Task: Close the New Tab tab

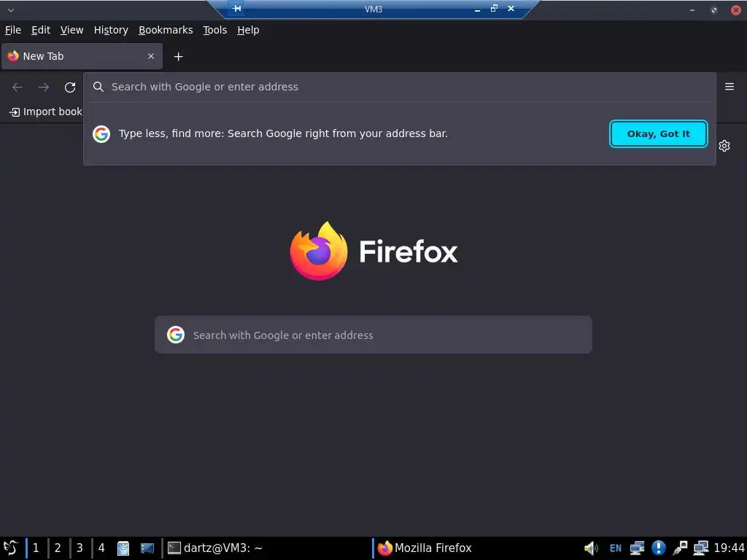Action: pyautogui.click(x=151, y=56)
